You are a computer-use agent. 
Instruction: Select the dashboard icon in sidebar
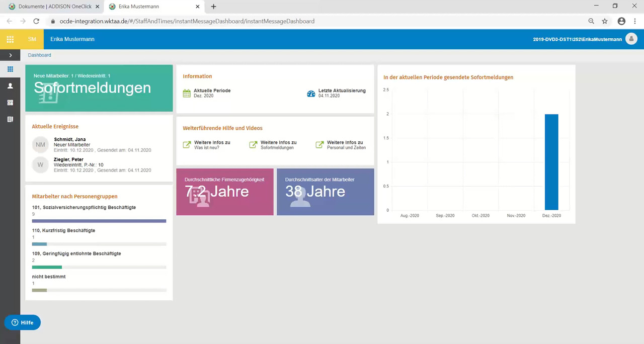(x=10, y=69)
